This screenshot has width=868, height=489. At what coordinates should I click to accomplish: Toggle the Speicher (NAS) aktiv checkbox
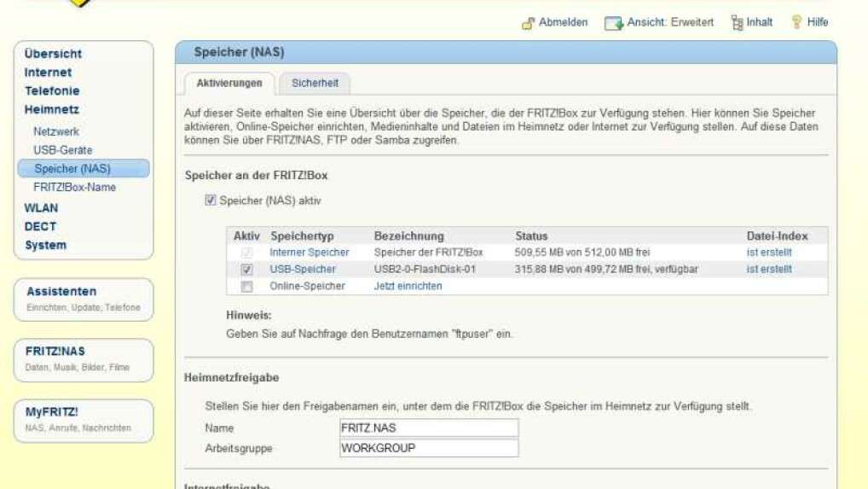click(x=211, y=201)
